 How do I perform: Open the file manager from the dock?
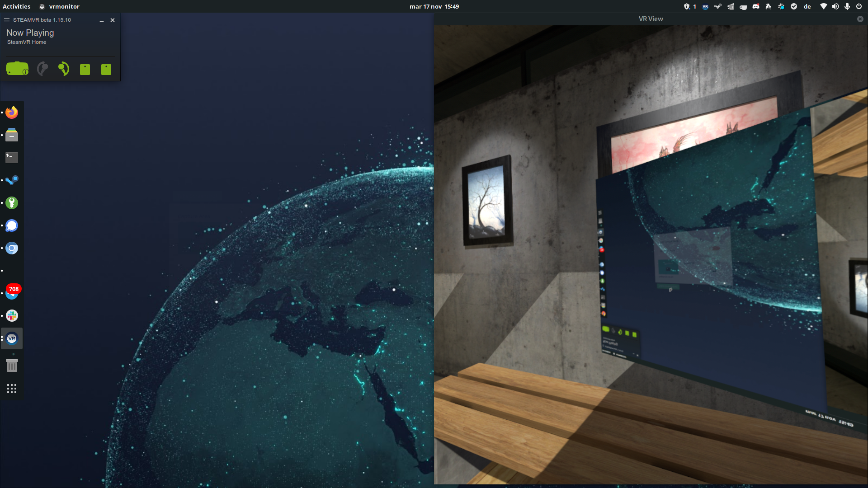12,135
